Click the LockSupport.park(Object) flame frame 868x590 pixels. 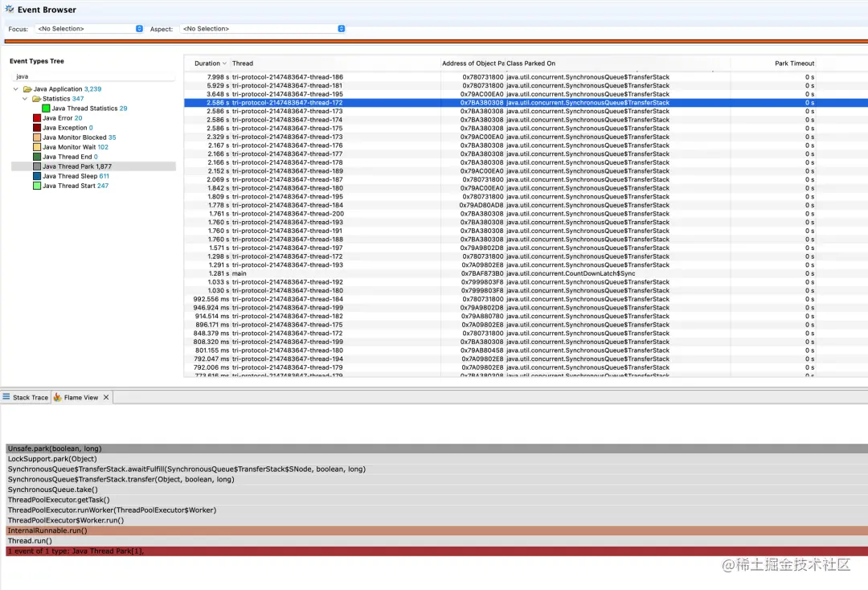pyautogui.click(x=436, y=459)
